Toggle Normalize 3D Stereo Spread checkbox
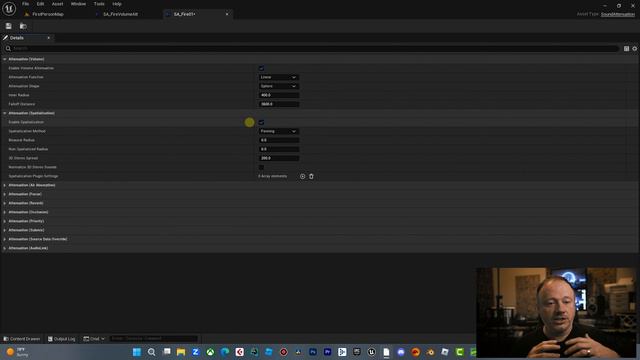The width and height of the screenshot is (640, 360). (261, 167)
